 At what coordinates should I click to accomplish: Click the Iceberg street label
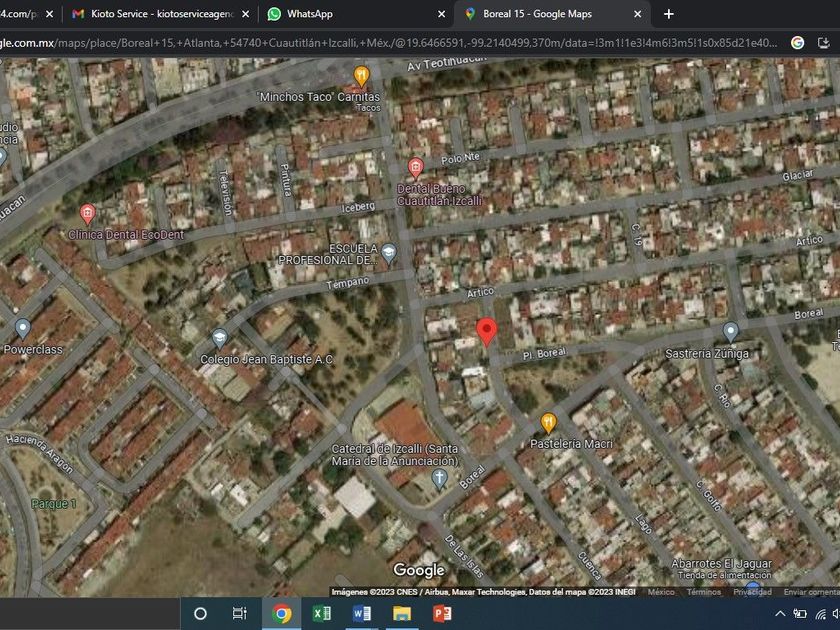pyautogui.click(x=358, y=207)
